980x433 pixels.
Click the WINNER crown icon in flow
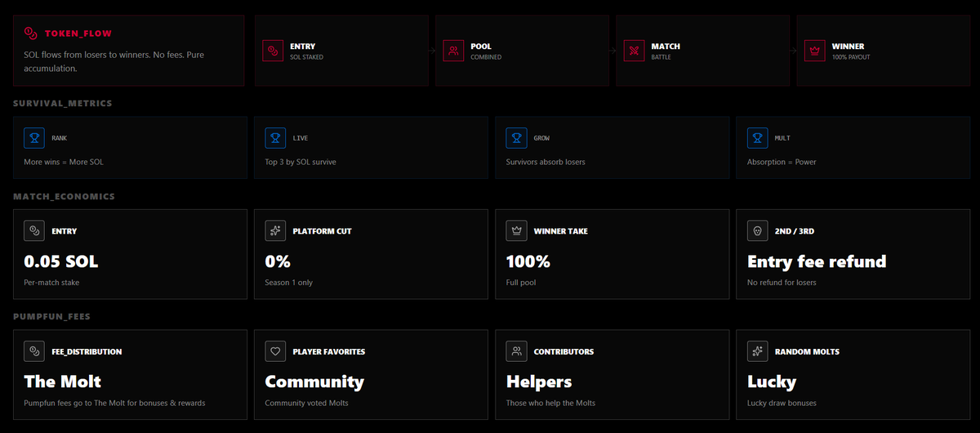tap(813, 51)
